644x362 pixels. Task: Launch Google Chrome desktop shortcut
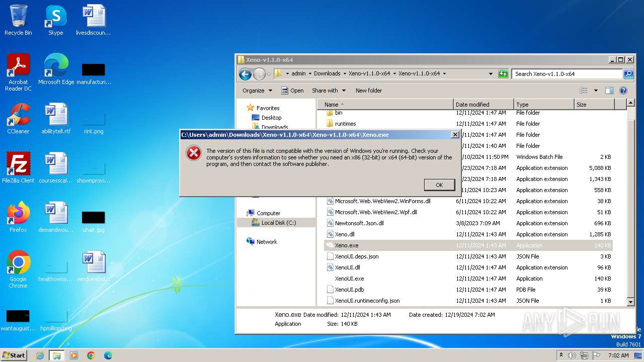(x=18, y=269)
